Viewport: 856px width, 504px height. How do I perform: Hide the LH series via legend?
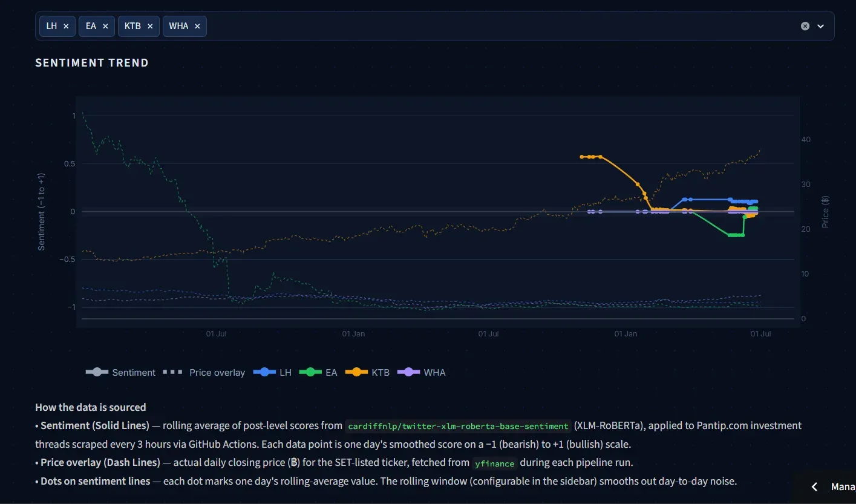[272, 372]
